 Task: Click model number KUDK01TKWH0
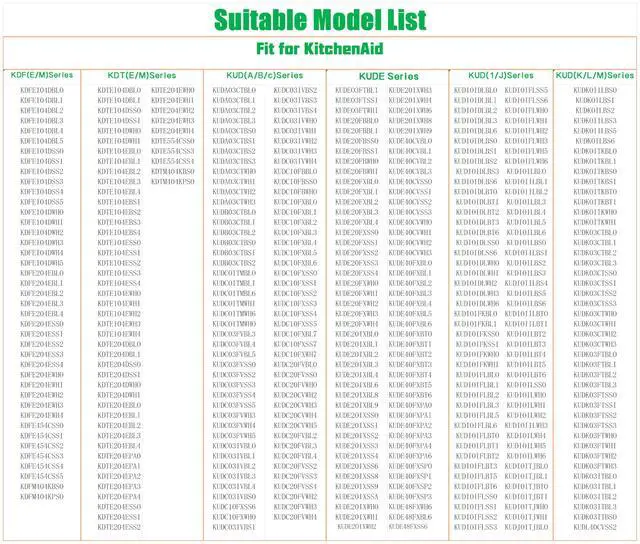[x=595, y=212]
